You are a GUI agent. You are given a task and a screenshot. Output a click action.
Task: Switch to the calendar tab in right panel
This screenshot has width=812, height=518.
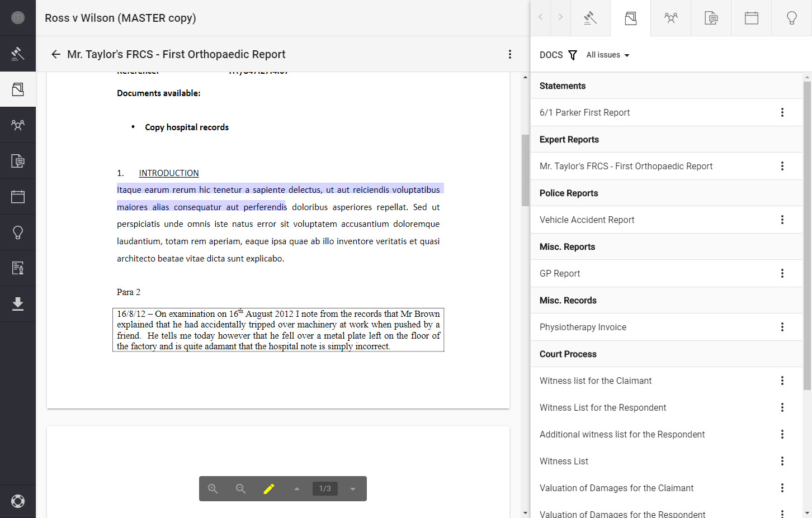751,18
